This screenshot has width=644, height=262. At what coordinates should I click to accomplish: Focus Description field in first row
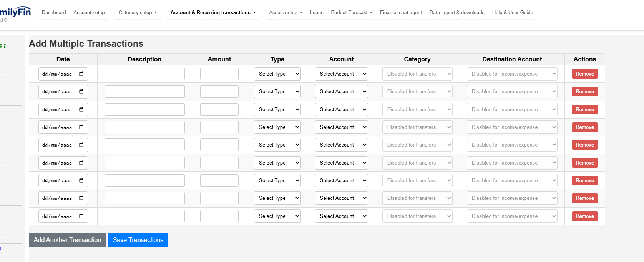tap(144, 74)
